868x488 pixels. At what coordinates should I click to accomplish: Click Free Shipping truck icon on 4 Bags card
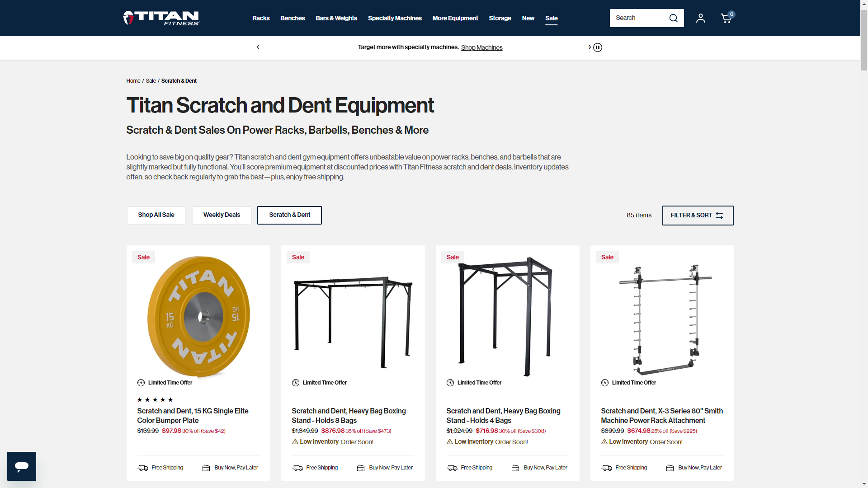coord(452,468)
